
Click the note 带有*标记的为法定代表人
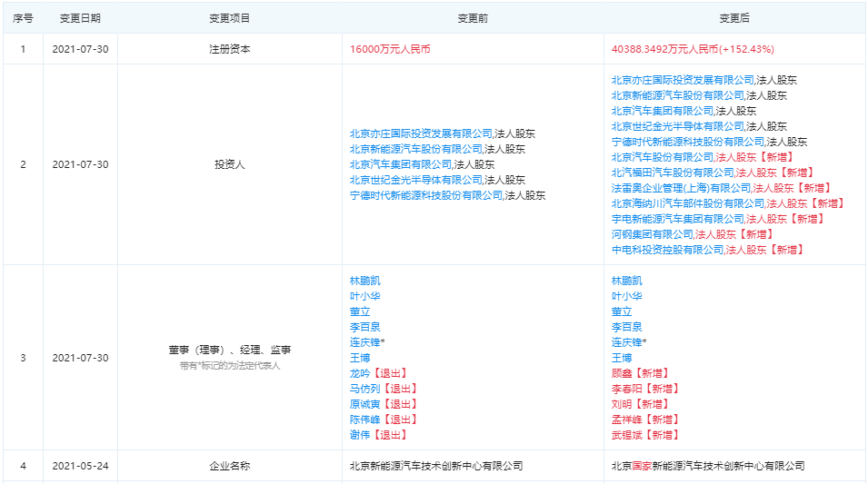(230, 366)
